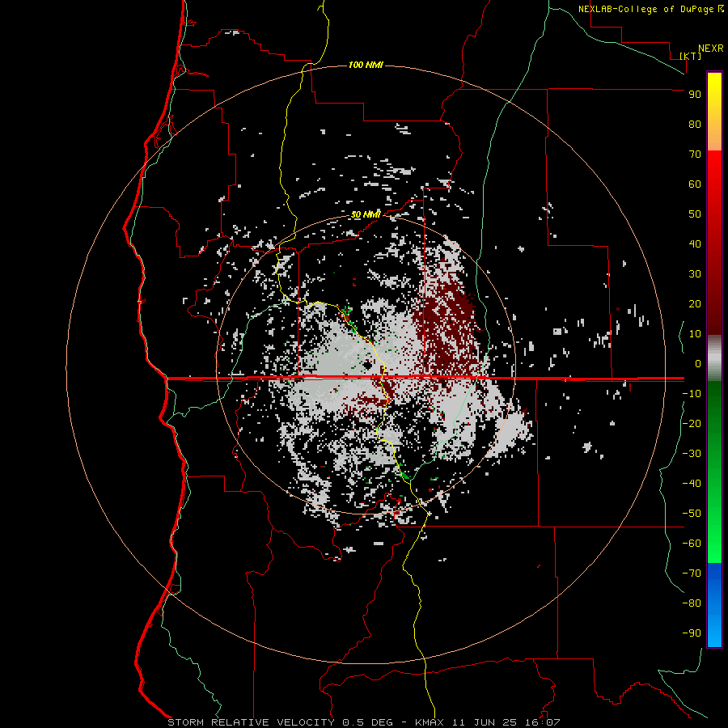Click the [KT] units label above the color bar

pos(691,56)
